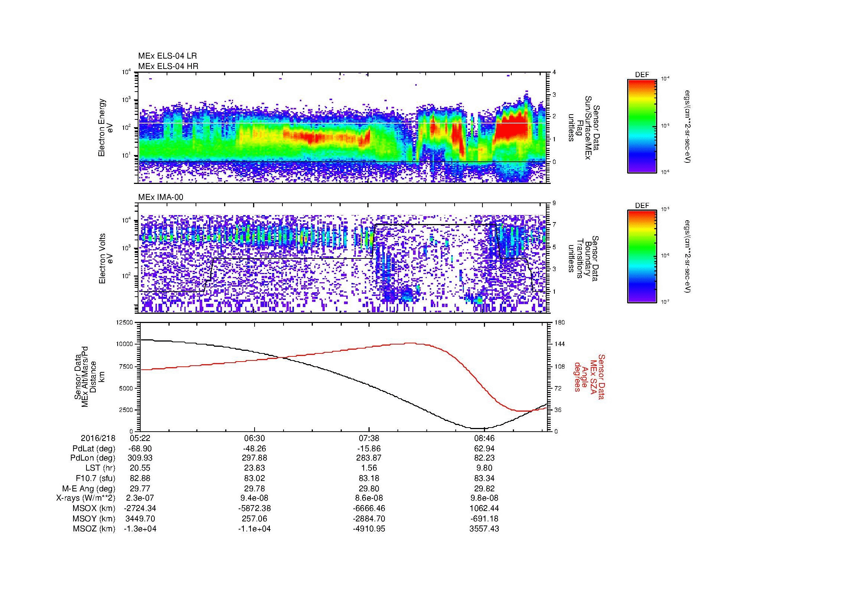Click the date label '2016/218'
The width and height of the screenshot is (868, 613).
coord(98,438)
